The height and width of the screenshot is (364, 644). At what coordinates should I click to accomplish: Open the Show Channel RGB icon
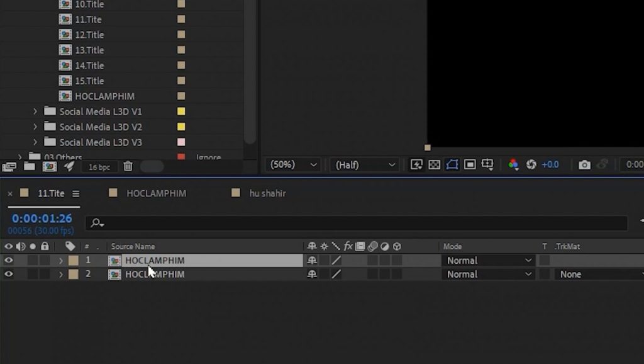pyautogui.click(x=514, y=164)
